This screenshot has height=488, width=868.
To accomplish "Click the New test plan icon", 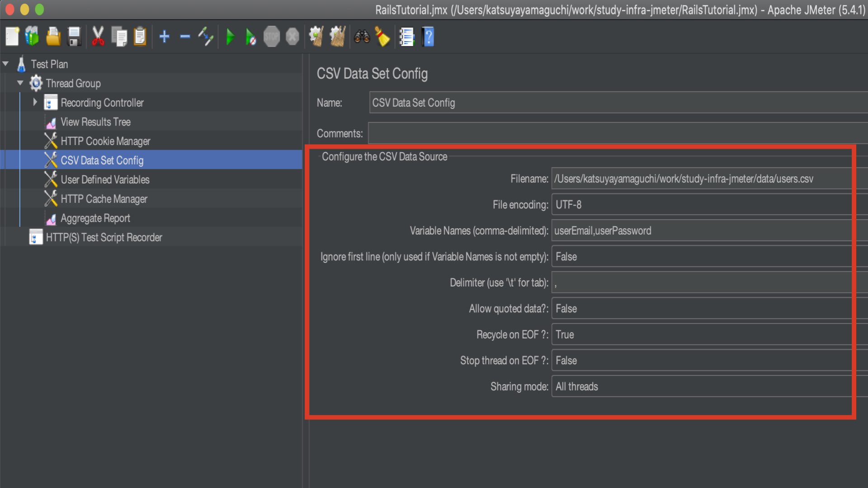I will click(x=12, y=37).
